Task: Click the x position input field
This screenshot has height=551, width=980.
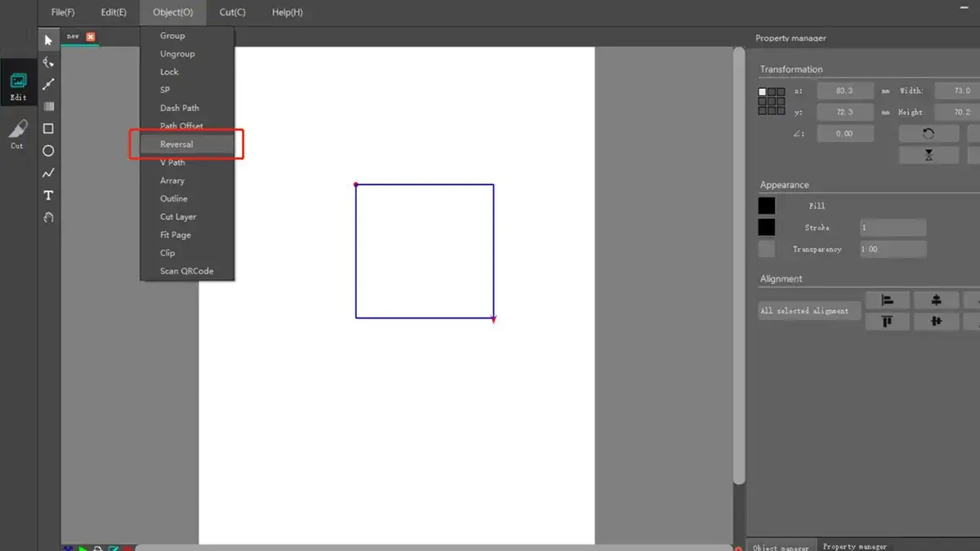Action: [844, 91]
